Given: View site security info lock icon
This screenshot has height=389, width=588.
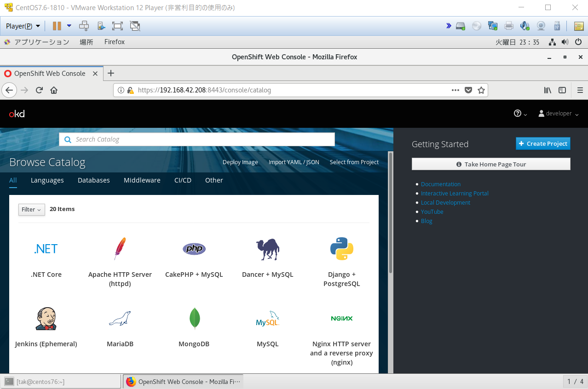Looking at the screenshot, I should [131, 90].
